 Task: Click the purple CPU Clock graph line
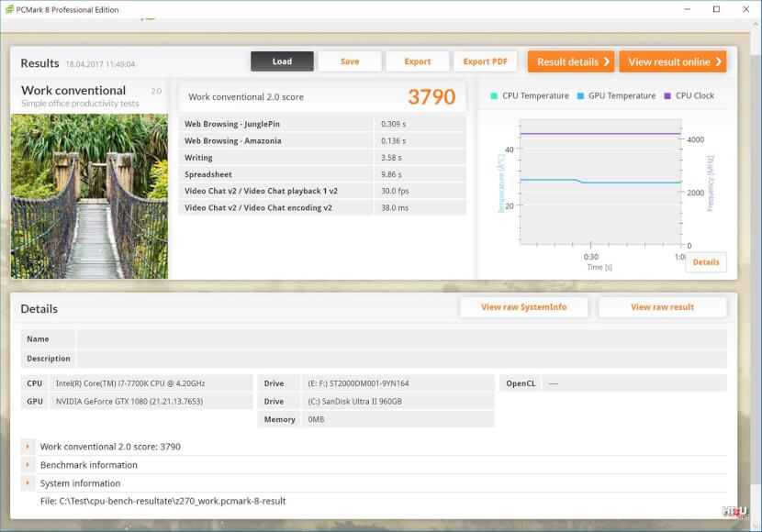coord(600,134)
